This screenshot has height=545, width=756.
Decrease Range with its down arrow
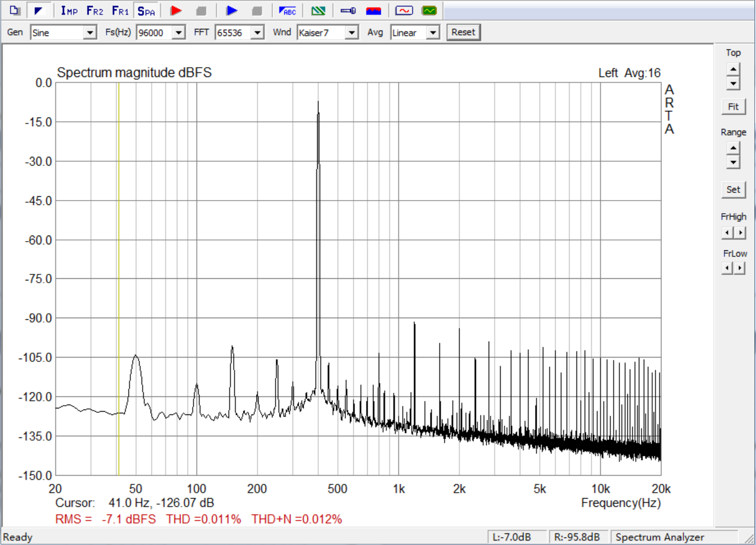733,162
